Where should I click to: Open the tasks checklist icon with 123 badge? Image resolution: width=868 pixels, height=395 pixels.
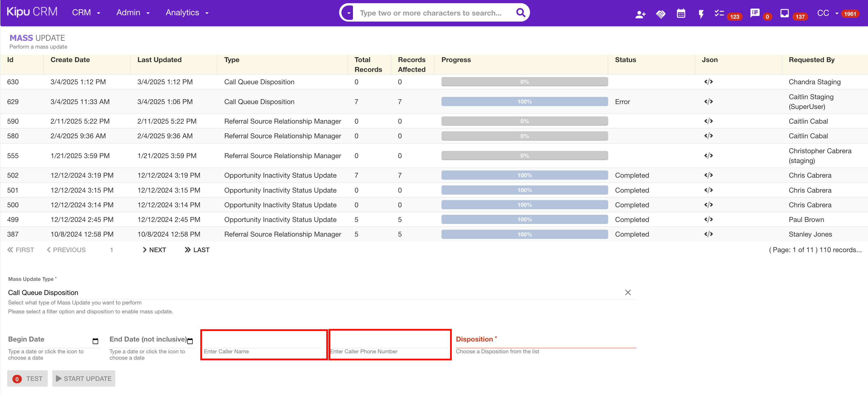[719, 14]
